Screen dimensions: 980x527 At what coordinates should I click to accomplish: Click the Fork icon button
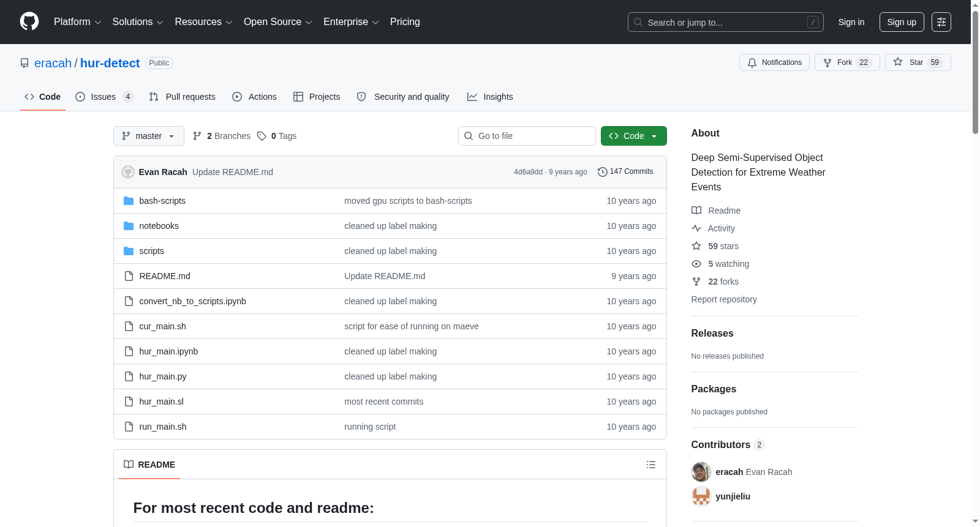pos(827,62)
